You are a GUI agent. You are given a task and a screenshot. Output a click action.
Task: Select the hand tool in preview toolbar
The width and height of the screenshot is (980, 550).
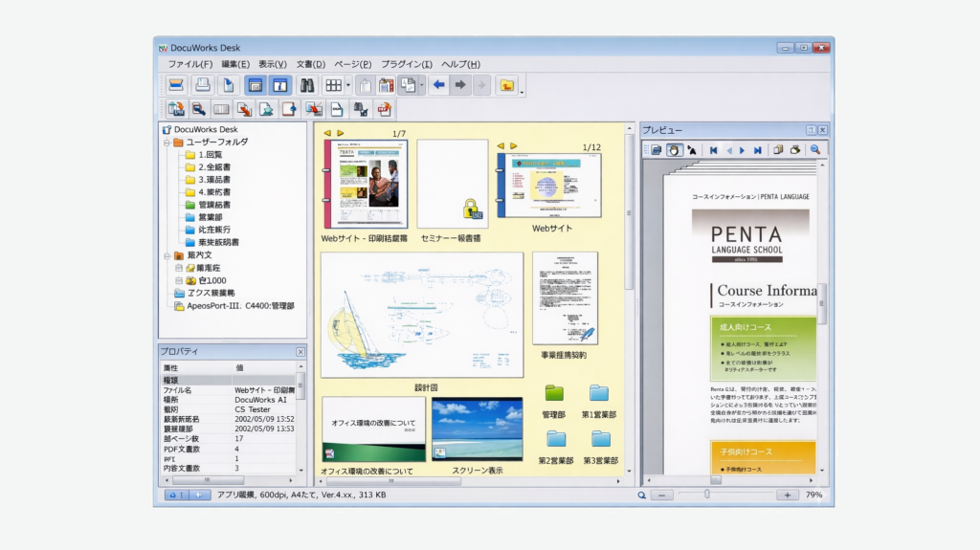click(x=673, y=150)
